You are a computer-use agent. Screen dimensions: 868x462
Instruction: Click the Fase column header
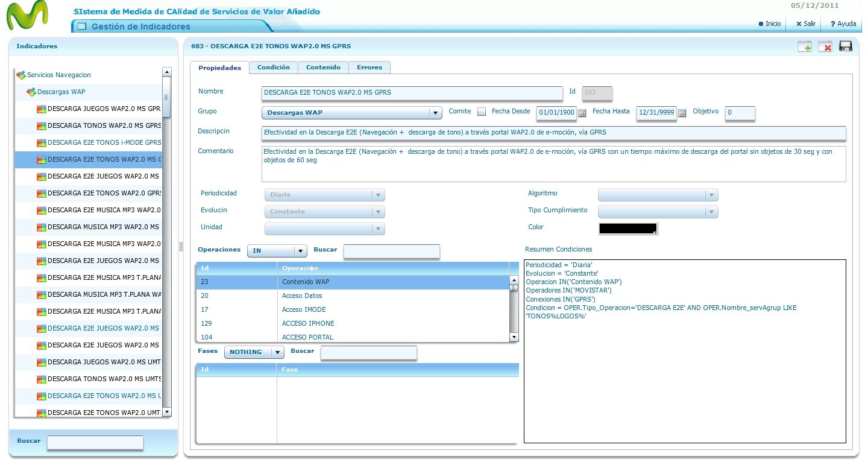click(398, 369)
